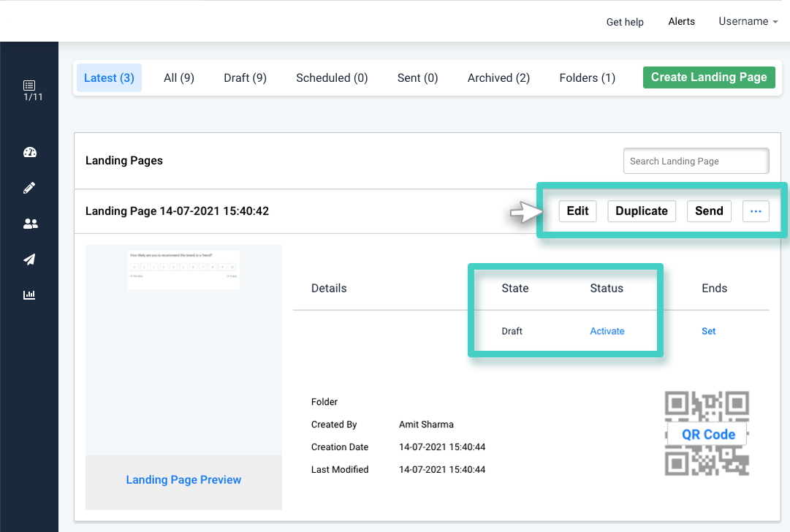The image size is (790, 532).
Task: Switch to the Latest (3) tab
Action: 109,77
